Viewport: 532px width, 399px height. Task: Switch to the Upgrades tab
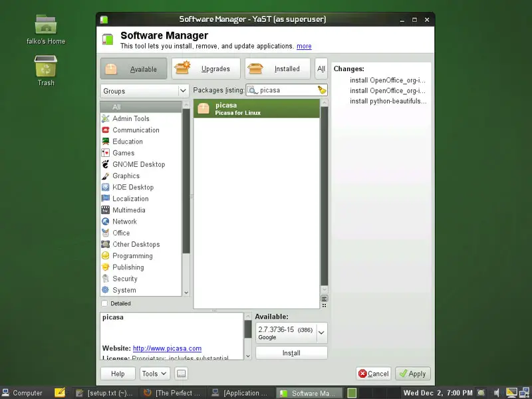206,69
